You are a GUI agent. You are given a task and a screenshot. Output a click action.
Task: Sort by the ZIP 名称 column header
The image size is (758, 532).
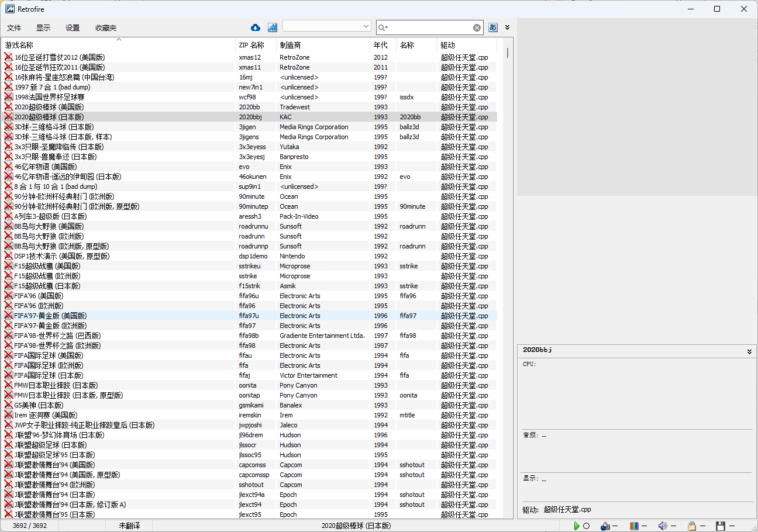pos(256,45)
